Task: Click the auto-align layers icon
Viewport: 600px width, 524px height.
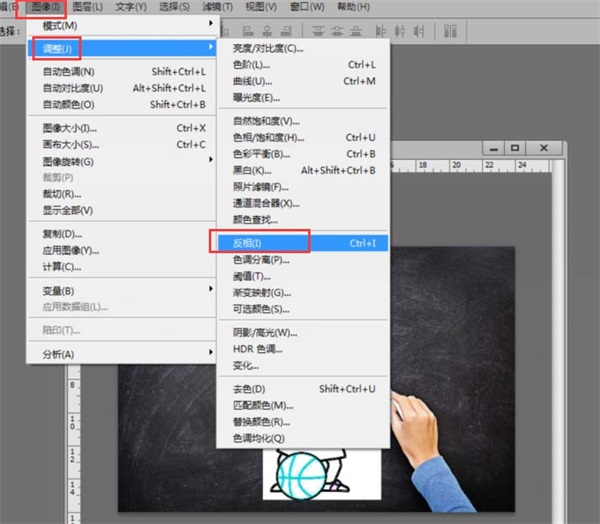Action: tap(450, 31)
